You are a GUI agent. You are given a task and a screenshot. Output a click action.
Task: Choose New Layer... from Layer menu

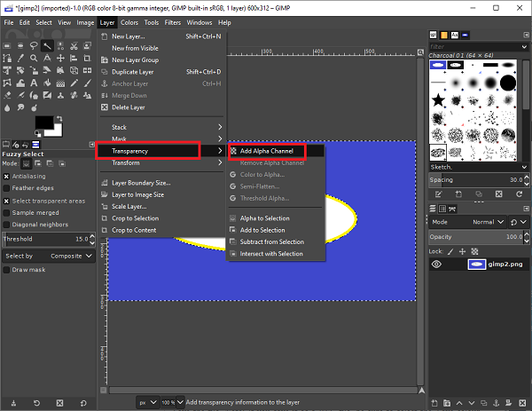point(162,36)
